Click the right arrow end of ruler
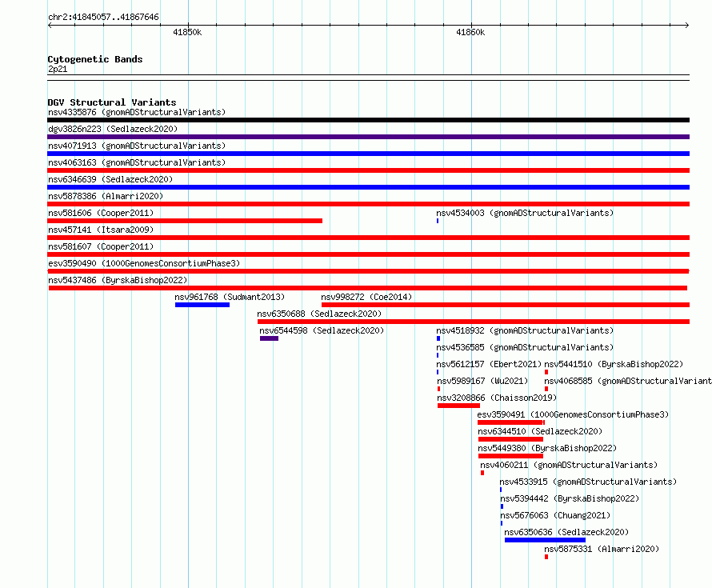The width and height of the screenshot is (712, 588). (686, 26)
